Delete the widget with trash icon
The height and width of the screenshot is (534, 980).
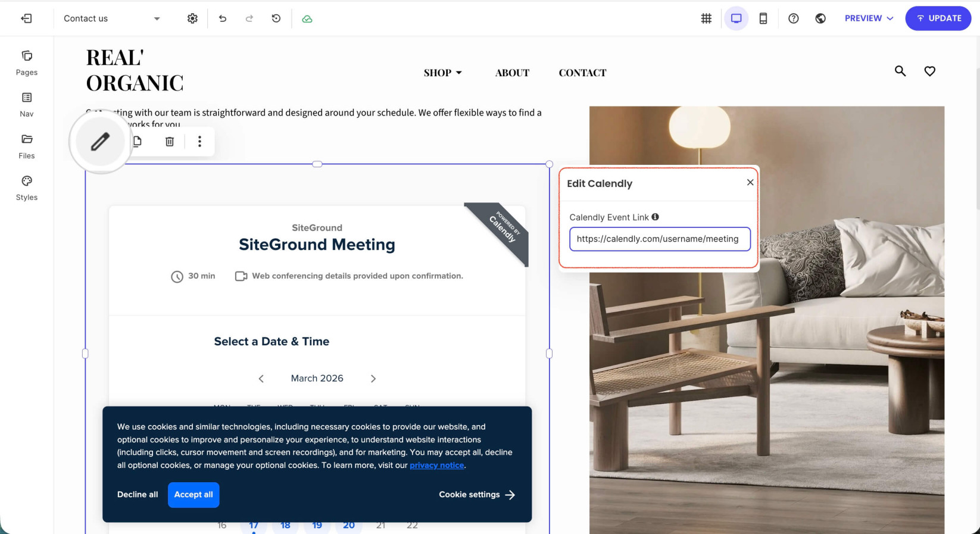click(170, 142)
